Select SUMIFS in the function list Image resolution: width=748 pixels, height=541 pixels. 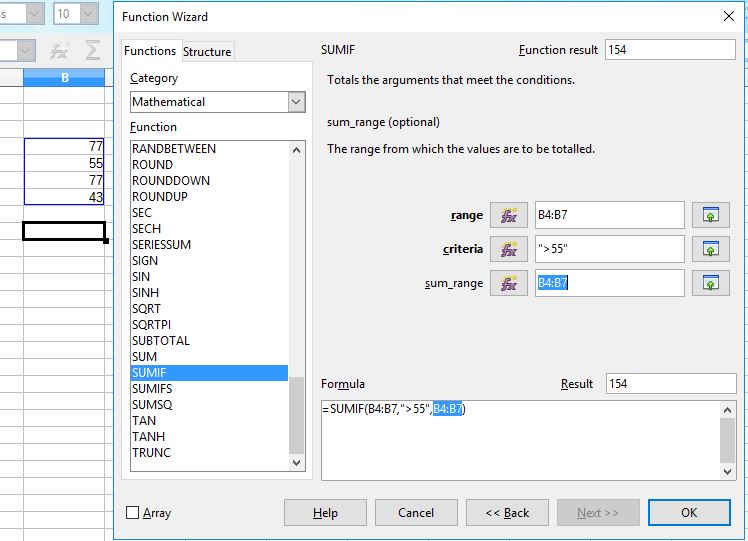pyautogui.click(x=209, y=388)
